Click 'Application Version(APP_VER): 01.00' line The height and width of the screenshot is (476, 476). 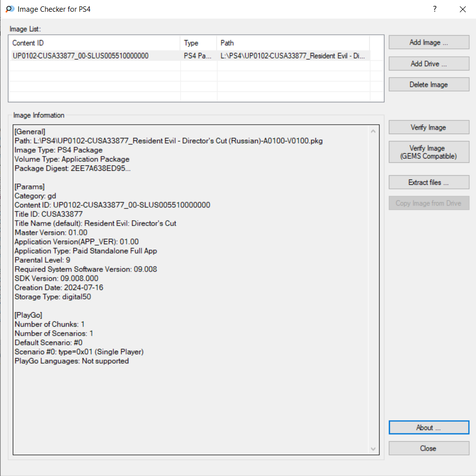point(76,242)
